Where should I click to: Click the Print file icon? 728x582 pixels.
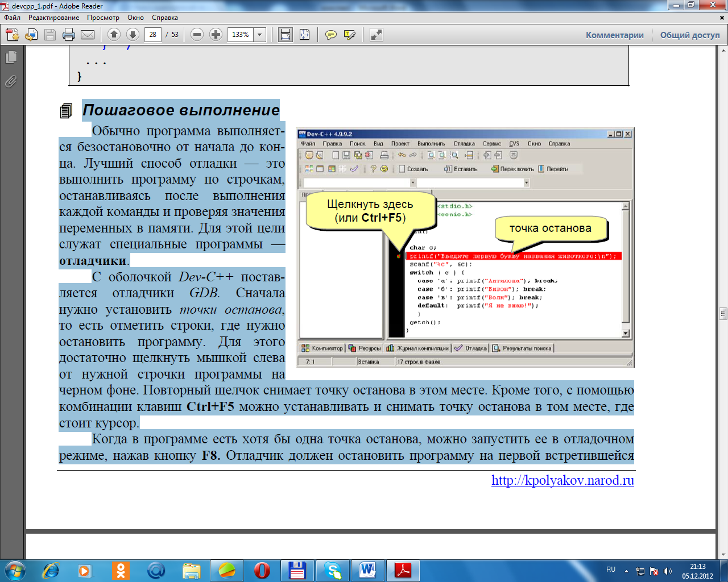click(69, 35)
